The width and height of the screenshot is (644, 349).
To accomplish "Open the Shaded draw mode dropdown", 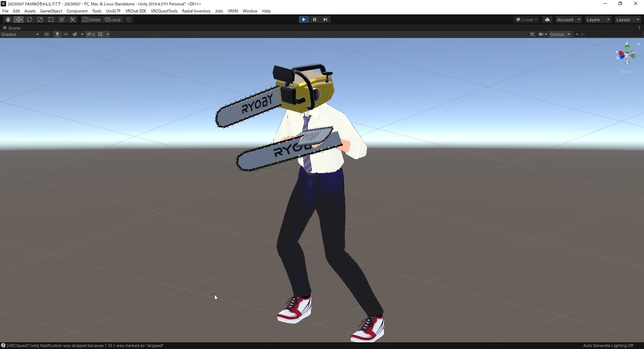I will (20, 35).
